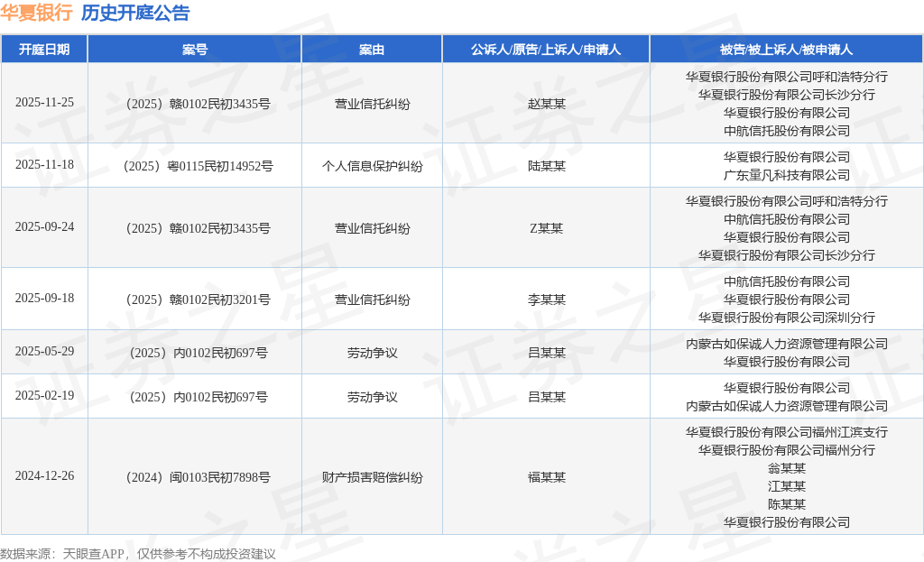The image size is (924, 562).
Task: Select the 开庭日期 column header
Action: coord(44,50)
